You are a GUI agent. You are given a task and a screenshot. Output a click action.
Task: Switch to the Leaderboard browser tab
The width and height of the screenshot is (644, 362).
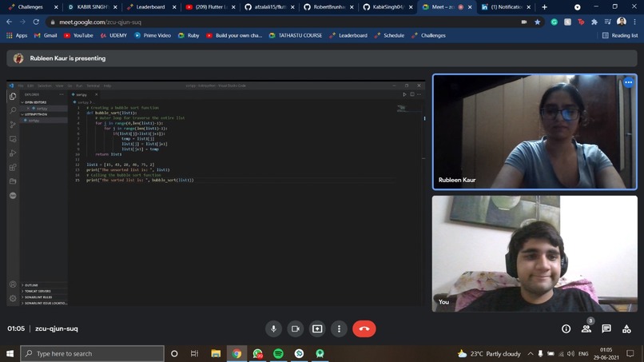pos(151,7)
